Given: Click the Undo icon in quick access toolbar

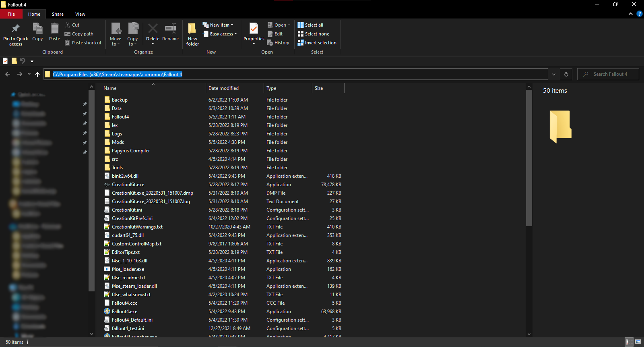Looking at the screenshot, I should pyautogui.click(x=23, y=61).
